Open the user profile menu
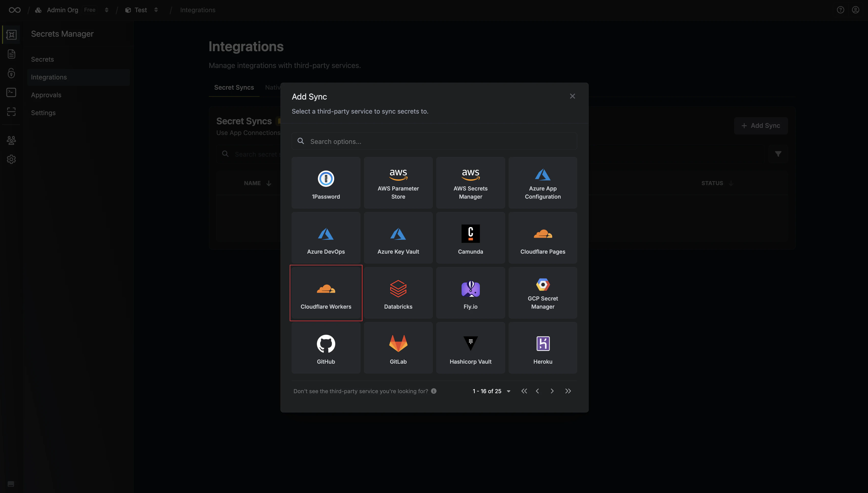Image resolution: width=868 pixels, height=493 pixels. 856,10
